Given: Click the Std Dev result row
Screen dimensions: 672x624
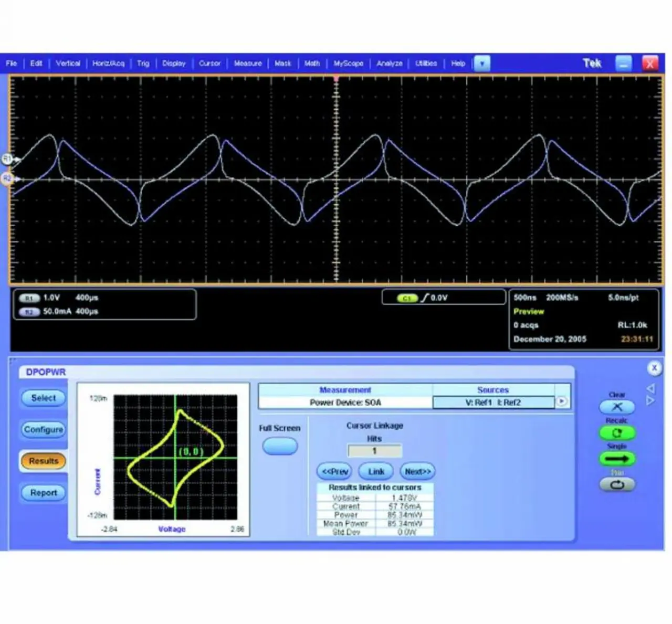Looking at the screenshot, I should pos(375,532).
